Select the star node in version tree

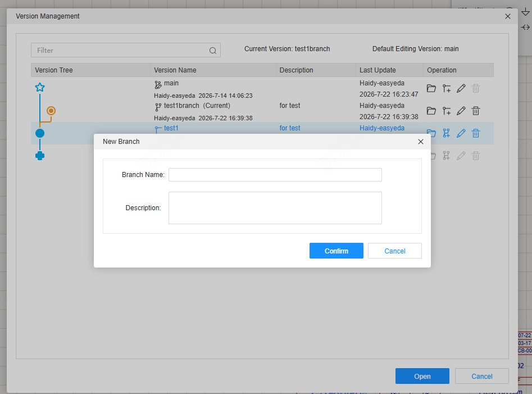point(40,88)
